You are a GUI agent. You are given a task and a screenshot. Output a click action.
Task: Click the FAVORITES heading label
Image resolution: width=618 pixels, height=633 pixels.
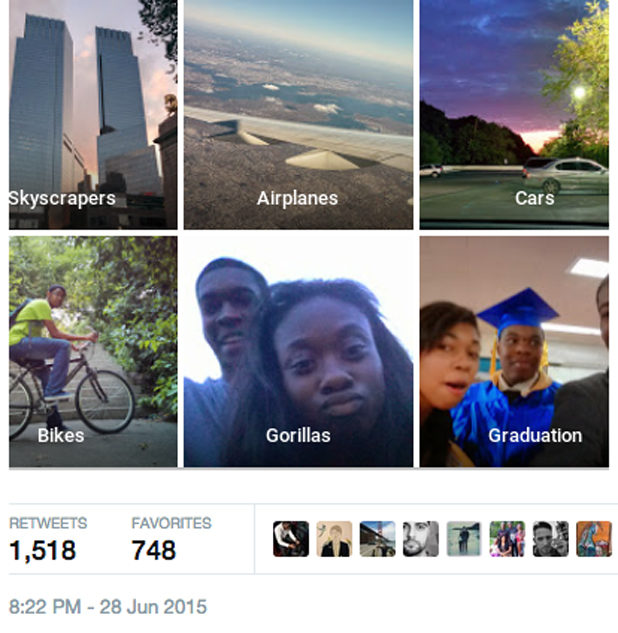(x=171, y=523)
